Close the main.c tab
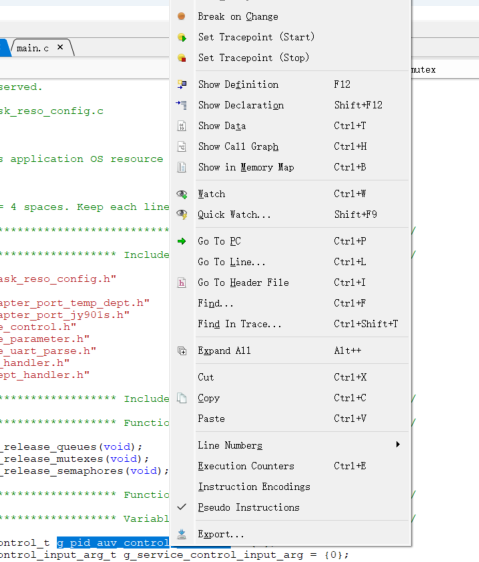Image resolution: width=479 pixels, height=562 pixels. tap(60, 47)
